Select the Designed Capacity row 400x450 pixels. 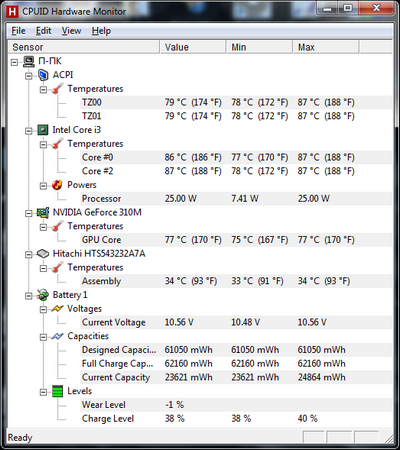point(236,350)
